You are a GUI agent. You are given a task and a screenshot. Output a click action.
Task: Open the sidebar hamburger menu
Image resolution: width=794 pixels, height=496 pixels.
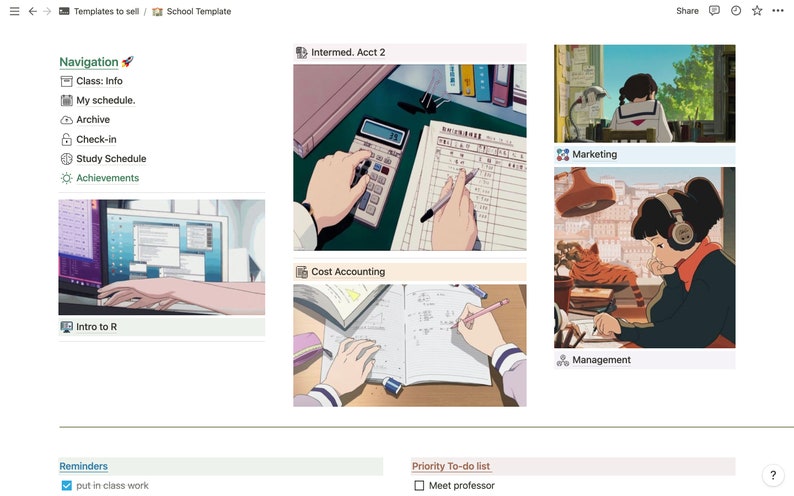[x=15, y=11]
